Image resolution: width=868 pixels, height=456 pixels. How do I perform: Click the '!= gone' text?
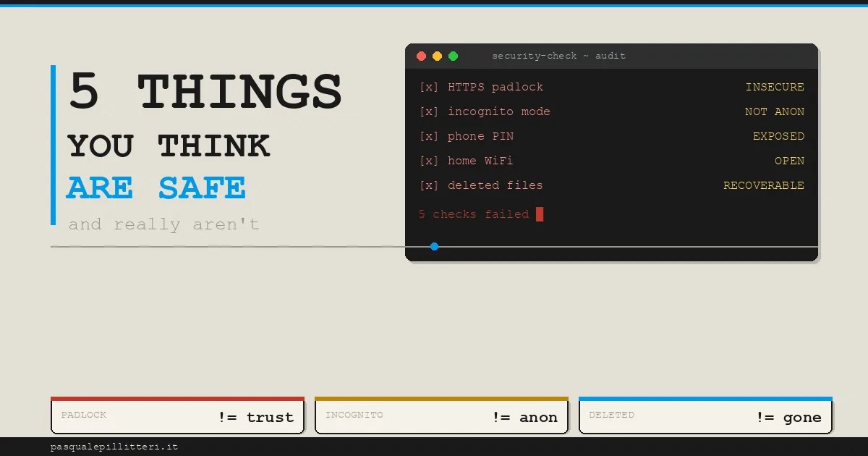coord(789,418)
